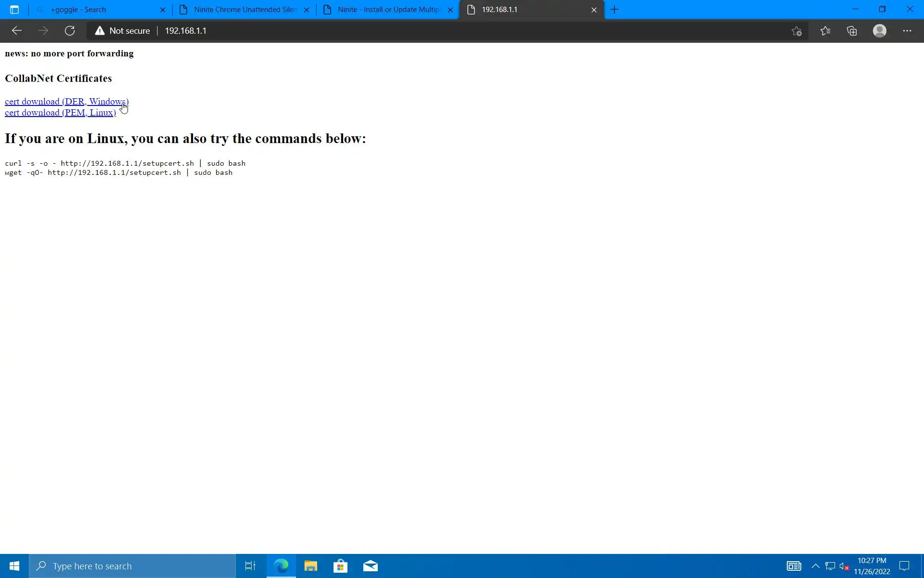
Task: Show hidden system tray icons chevron
Action: [x=815, y=566]
